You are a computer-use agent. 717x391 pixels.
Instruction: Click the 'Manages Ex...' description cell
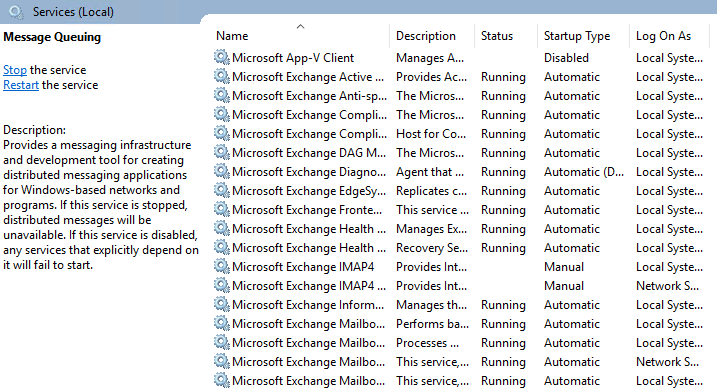(431, 229)
